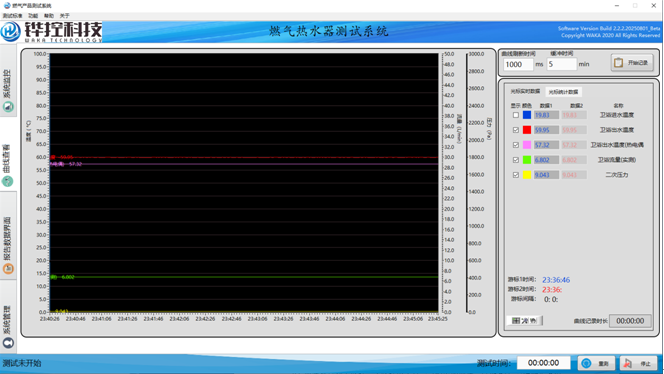Click the curve record duration display 00:00:00
The width and height of the screenshot is (664, 374).
(630, 321)
